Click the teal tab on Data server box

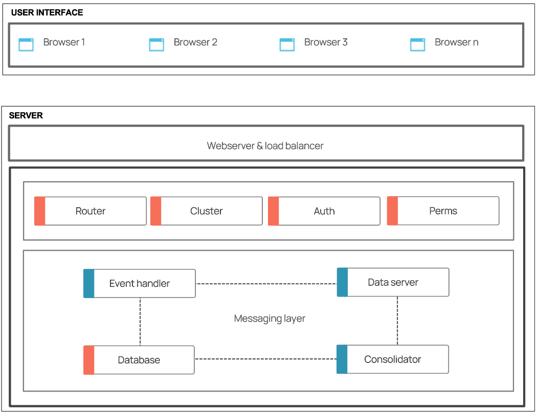342,282
